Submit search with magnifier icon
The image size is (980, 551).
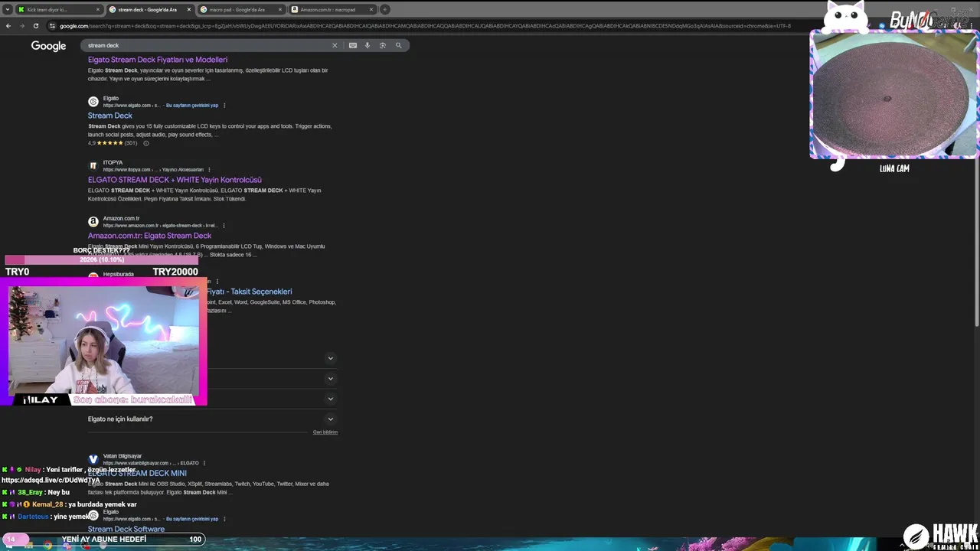pyautogui.click(x=398, y=45)
